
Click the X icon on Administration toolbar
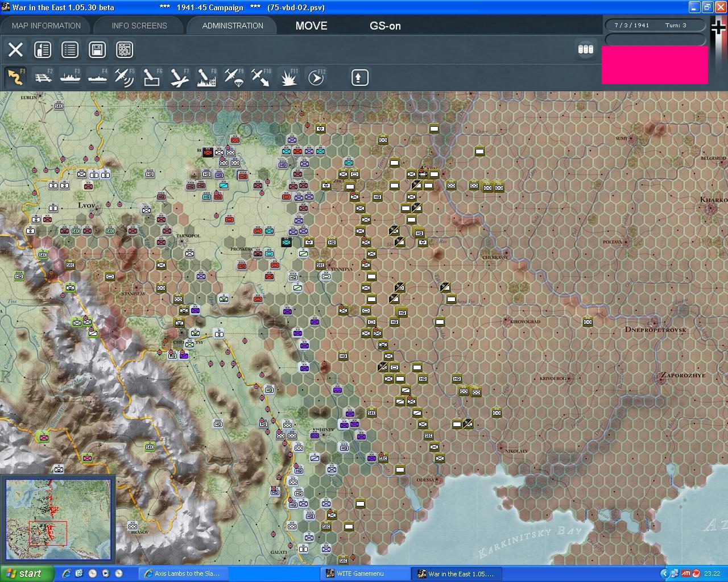click(16, 49)
